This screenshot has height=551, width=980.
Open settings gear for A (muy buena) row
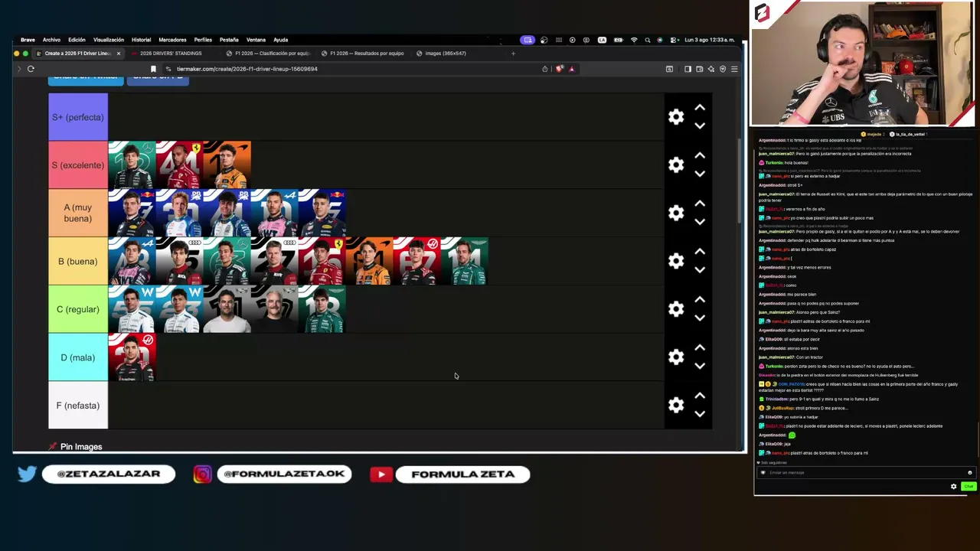(x=675, y=213)
